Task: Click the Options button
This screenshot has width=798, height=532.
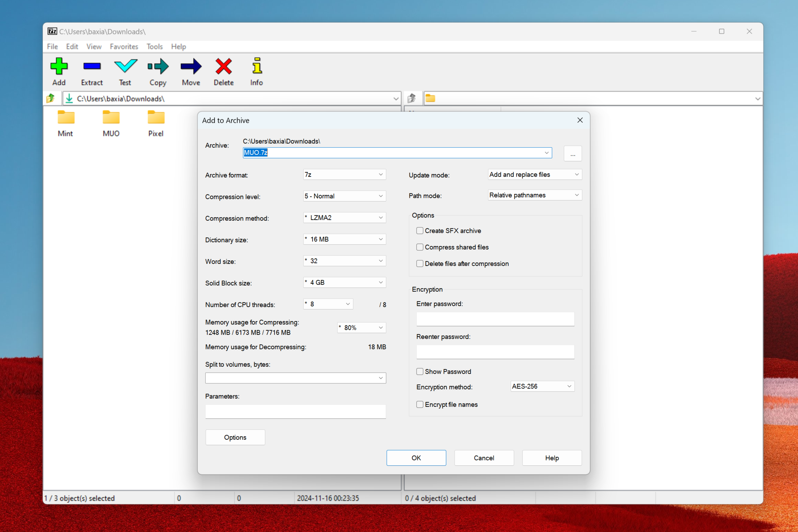Action: click(235, 436)
